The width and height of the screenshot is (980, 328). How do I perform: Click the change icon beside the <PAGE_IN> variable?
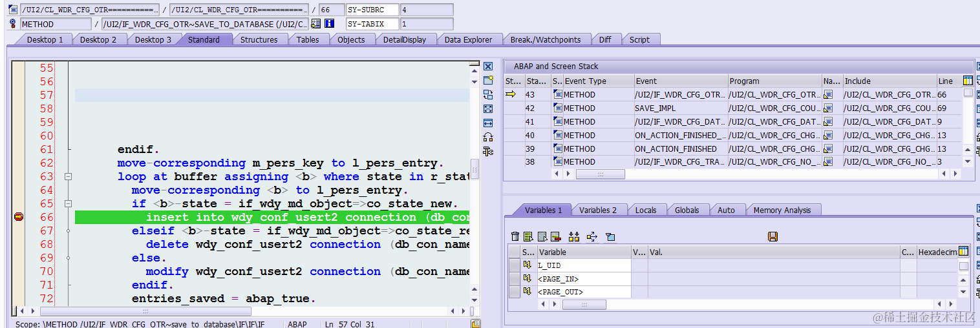(527, 279)
